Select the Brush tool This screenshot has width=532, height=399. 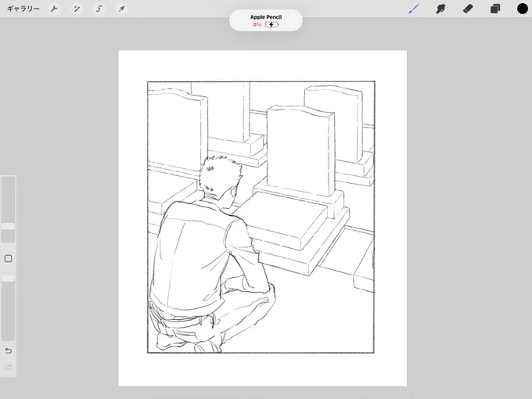414,9
